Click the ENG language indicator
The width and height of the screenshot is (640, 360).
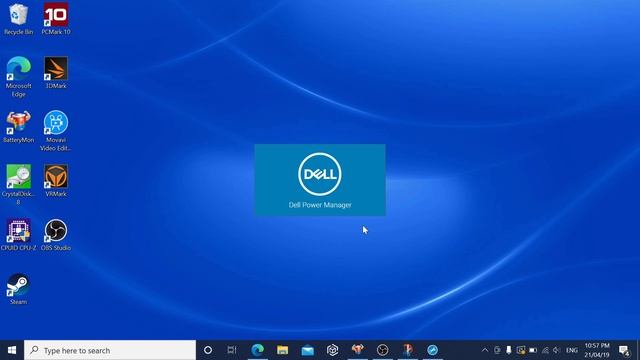pyautogui.click(x=571, y=350)
